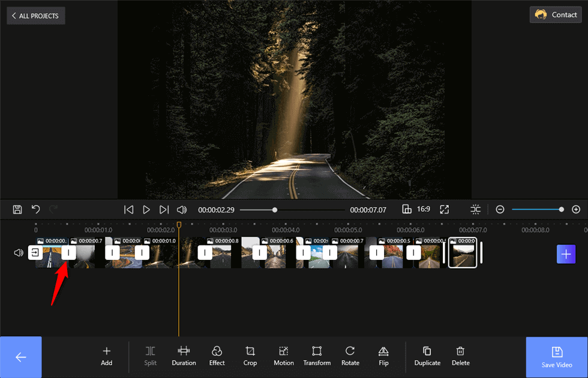Open transition between first and second clips
The height and width of the screenshot is (378, 588).
point(68,253)
